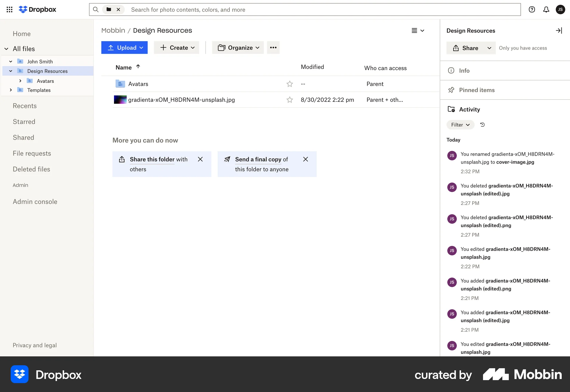Open the Info panel in the right sidebar

[x=464, y=70]
